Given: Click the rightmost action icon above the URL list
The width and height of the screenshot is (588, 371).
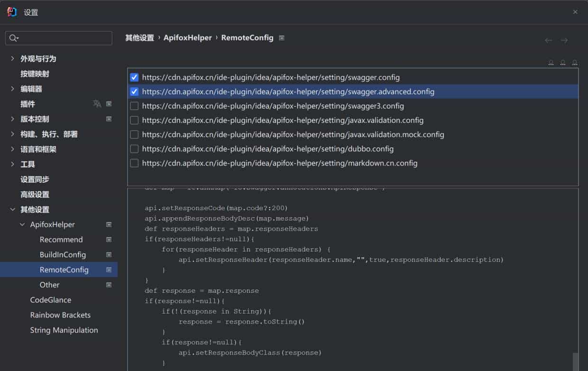Looking at the screenshot, I should [575, 63].
